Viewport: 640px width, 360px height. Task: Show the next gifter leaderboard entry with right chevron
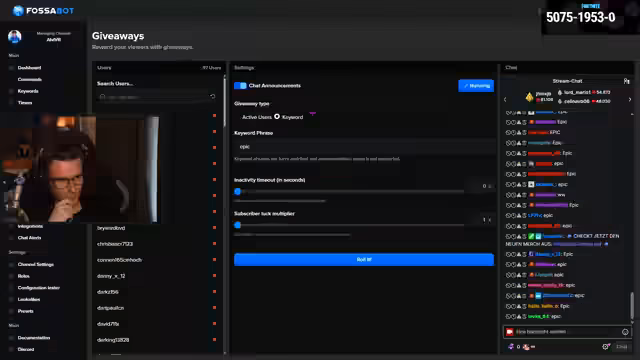[x=629, y=99]
